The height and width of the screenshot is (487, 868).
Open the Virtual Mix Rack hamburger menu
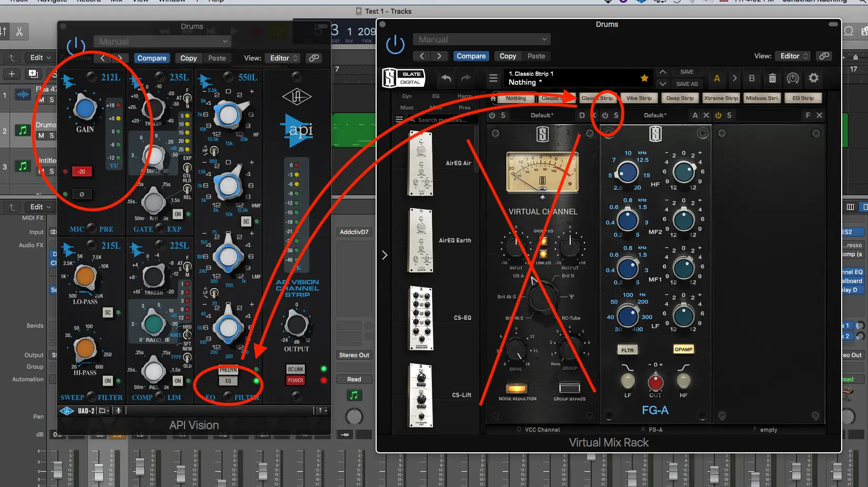click(493, 78)
